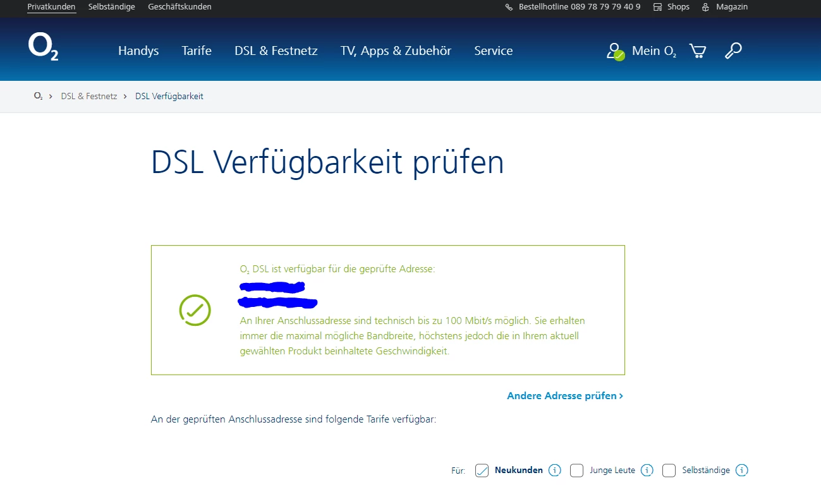Check the Junge Leute checkbox
Screen dimensions: 821x504
click(x=576, y=471)
